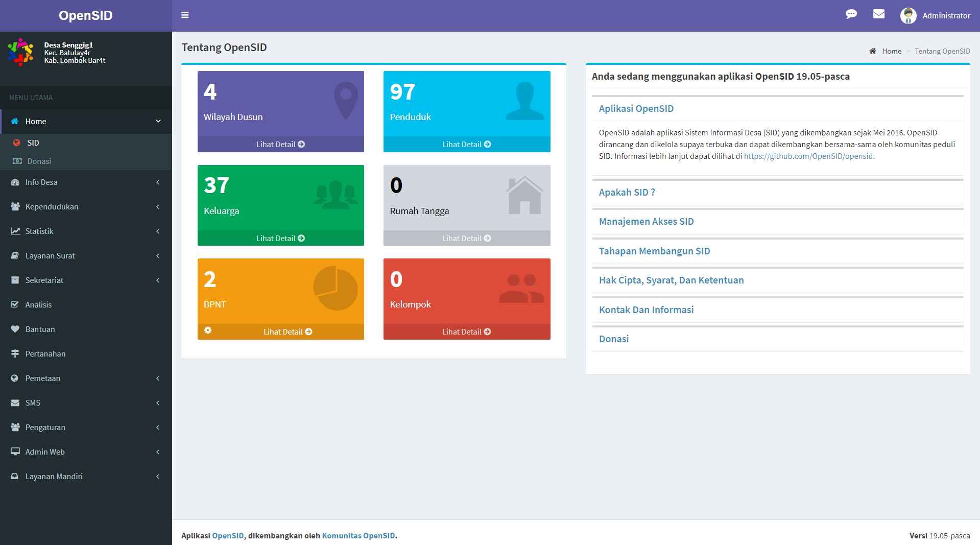Screen dimensions: 980x545
Task: Open the chat comments icon in header
Action: point(851,14)
